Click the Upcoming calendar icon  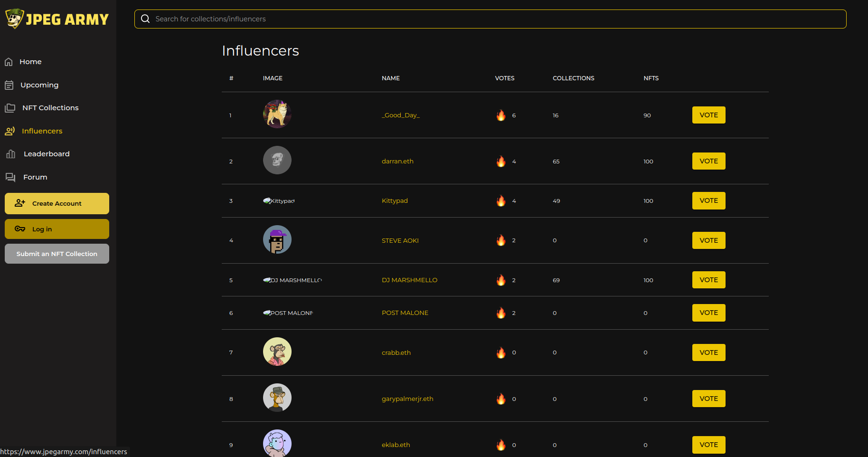click(9, 85)
